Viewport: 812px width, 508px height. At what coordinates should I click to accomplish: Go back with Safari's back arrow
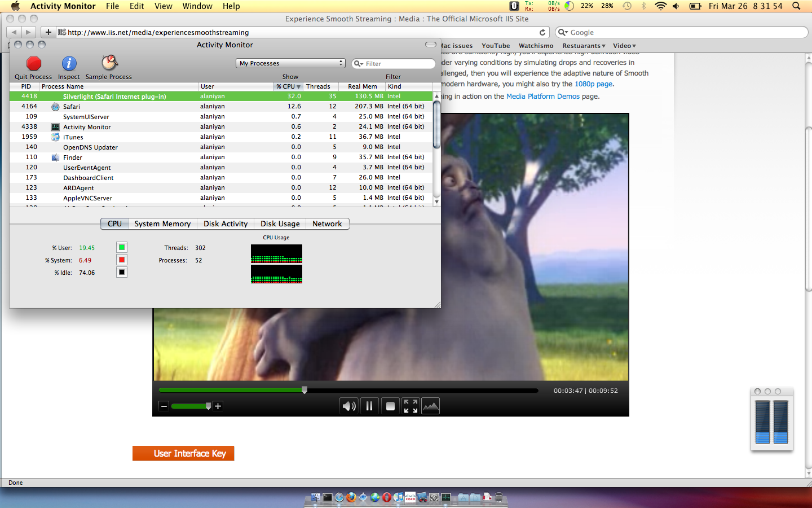coord(14,32)
